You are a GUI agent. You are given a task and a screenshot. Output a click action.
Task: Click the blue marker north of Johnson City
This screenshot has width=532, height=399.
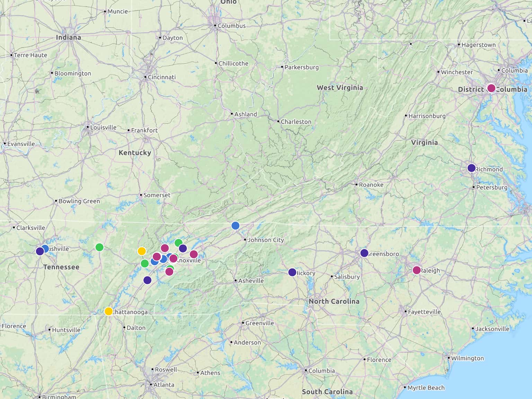coord(236,225)
